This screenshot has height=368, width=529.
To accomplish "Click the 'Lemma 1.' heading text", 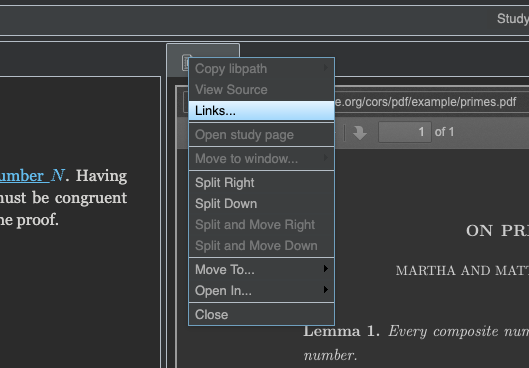I will [341, 331].
